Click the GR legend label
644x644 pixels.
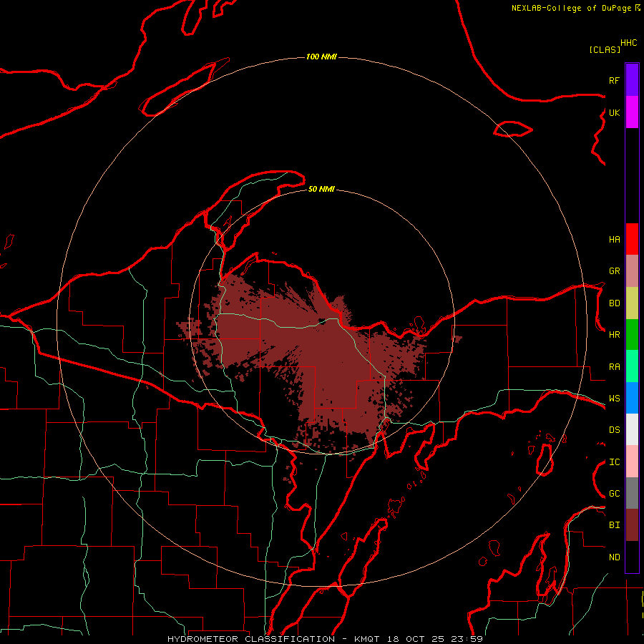point(614,271)
